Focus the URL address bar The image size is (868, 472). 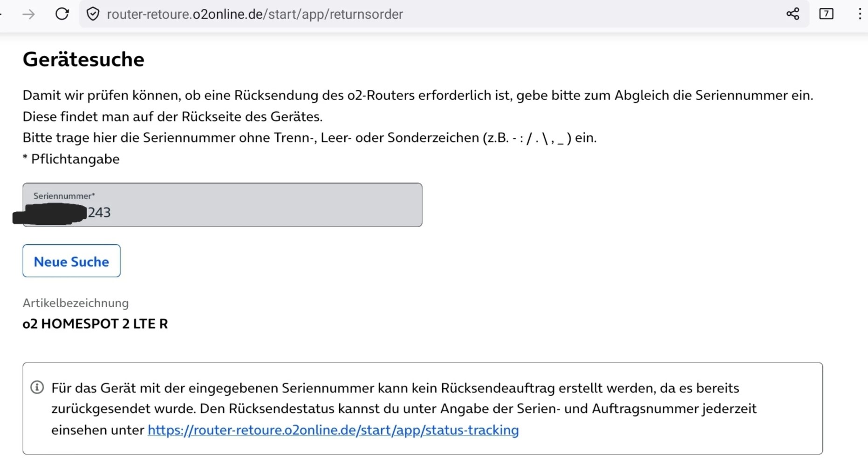click(x=326, y=14)
